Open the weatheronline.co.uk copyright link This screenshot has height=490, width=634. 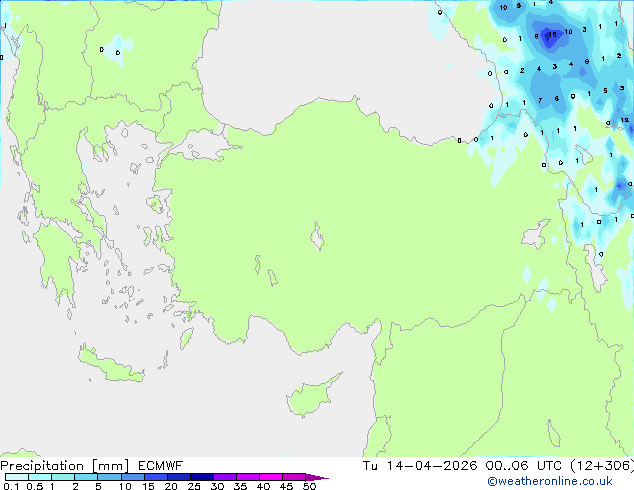[x=550, y=481]
